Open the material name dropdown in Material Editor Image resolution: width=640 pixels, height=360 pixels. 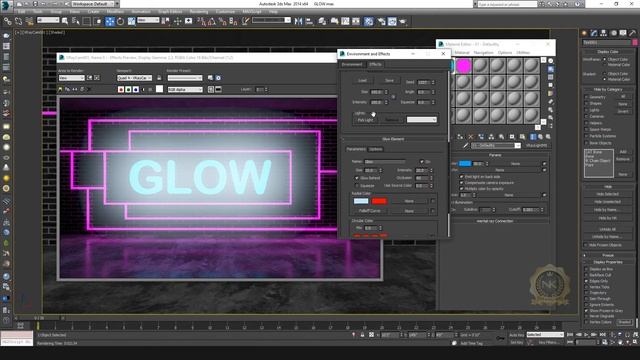pos(496,146)
